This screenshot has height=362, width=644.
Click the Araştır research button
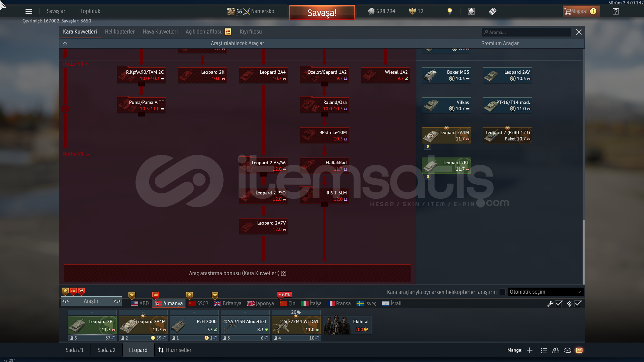click(x=91, y=301)
